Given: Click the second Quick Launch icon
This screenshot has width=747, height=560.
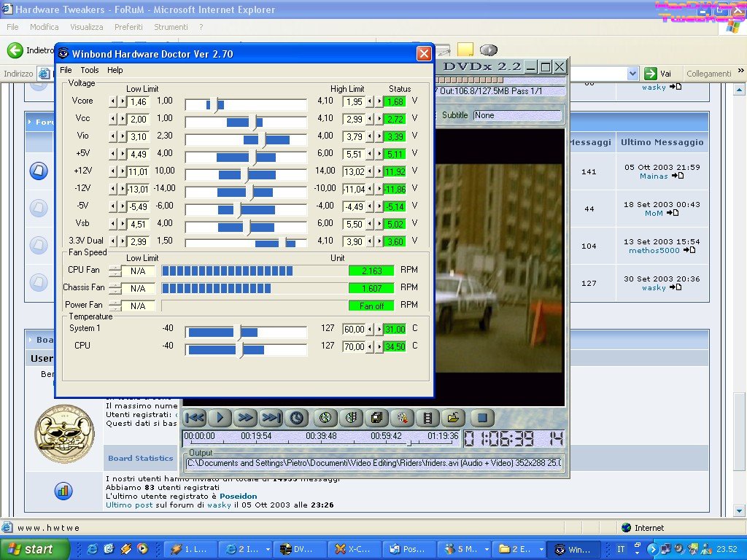Looking at the screenshot, I should point(109,549).
